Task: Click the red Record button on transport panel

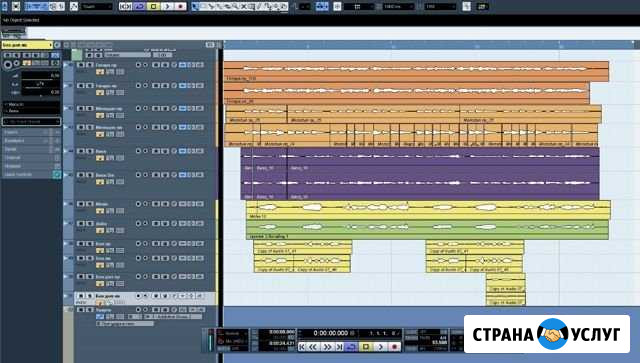Action: (x=394, y=347)
